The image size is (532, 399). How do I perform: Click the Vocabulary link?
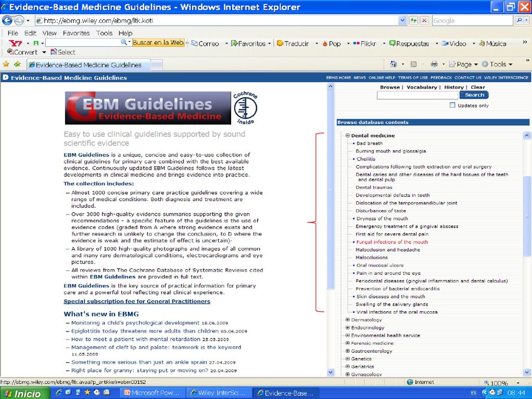coord(422,87)
